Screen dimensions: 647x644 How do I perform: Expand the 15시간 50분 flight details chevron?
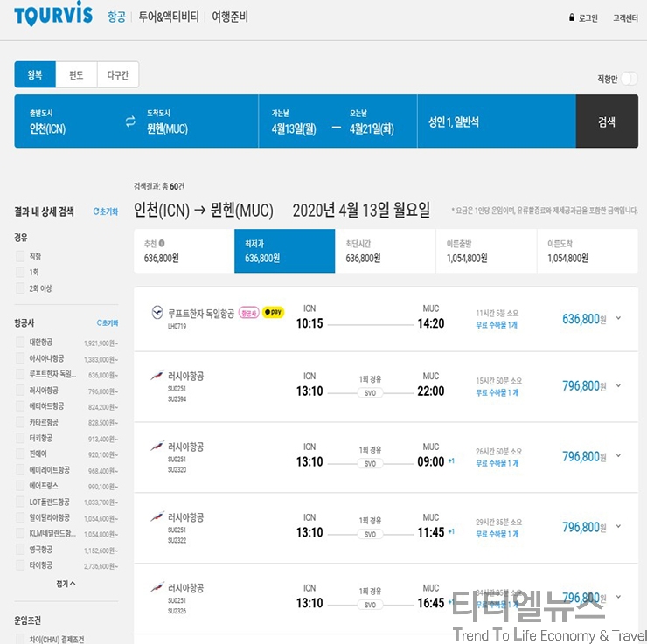[x=618, y=385]
